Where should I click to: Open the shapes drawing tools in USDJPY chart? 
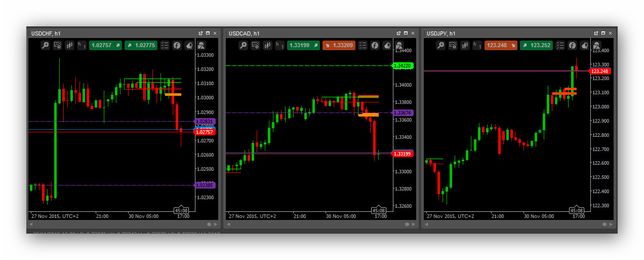coord(596,45)
